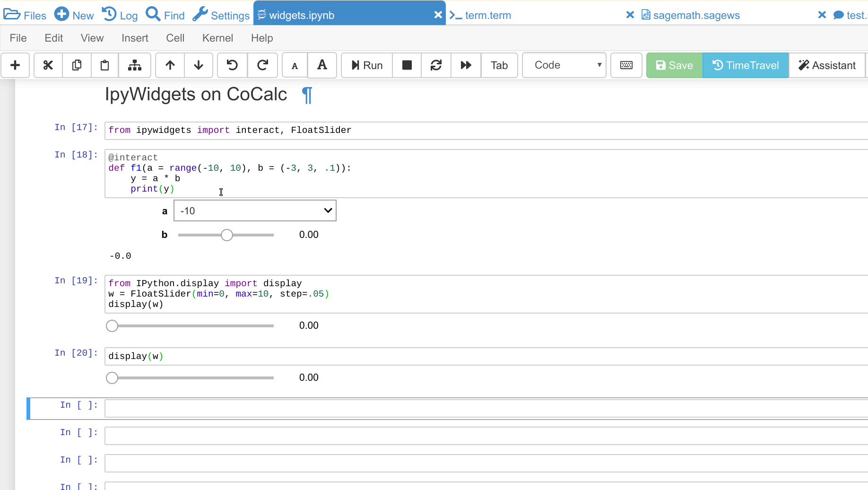868x490 pixels.
Task: Open the keyboard shortcuts icon
Action: pyautogui.click(x=626, y=65)
